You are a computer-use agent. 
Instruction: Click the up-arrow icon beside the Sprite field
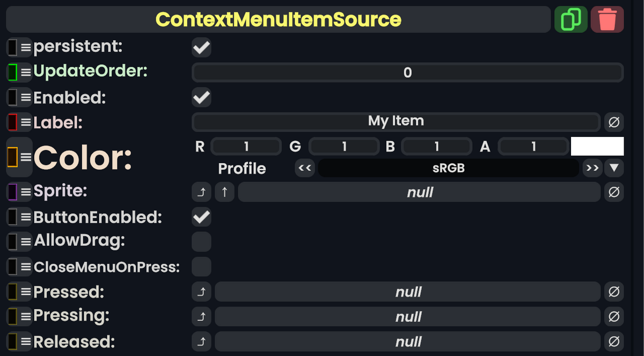(x=224, y=192)
